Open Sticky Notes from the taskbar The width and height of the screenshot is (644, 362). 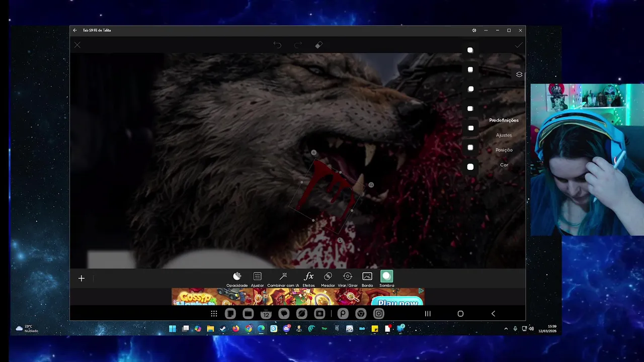coord(375,329)
